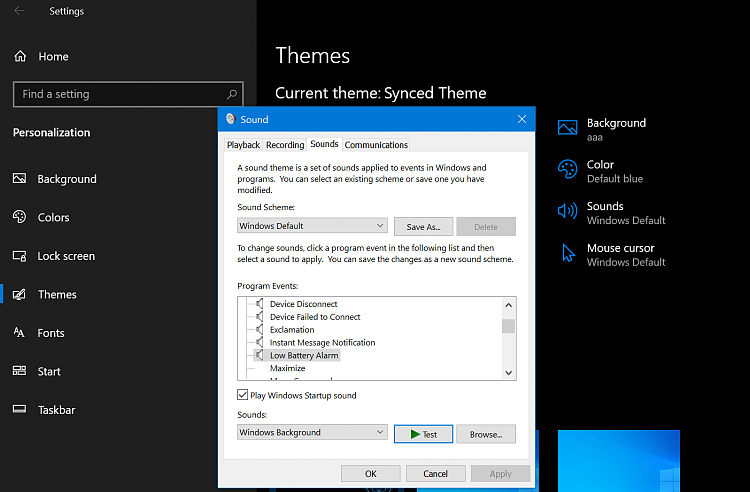This screenshot has height=492, width=750.
Task: Click the Find a setting field
Action: pyautogui.click(x=128, y=94)
